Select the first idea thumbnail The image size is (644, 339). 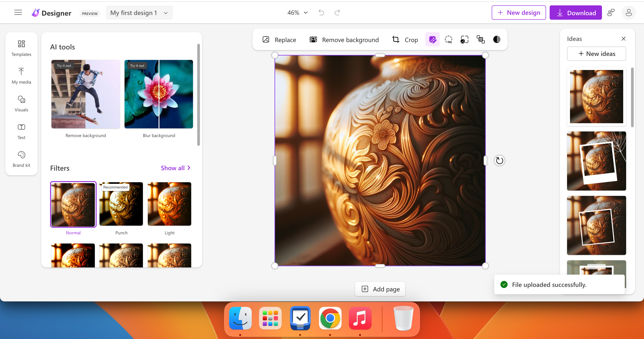tap(596, 97)
